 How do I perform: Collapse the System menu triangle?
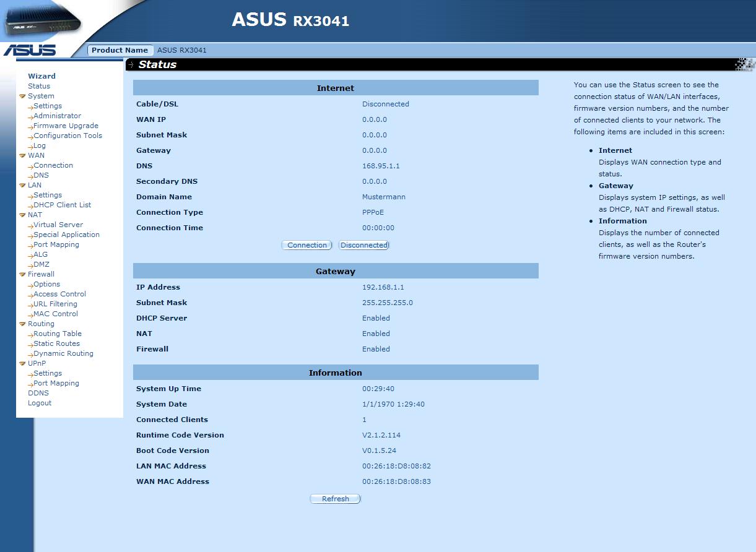click(22, 97)
